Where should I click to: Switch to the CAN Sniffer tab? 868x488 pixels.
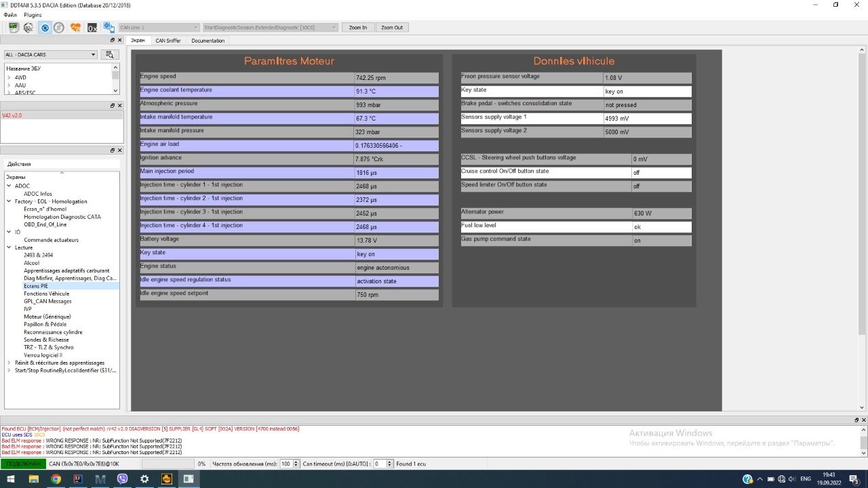click(x=168, y=41)
